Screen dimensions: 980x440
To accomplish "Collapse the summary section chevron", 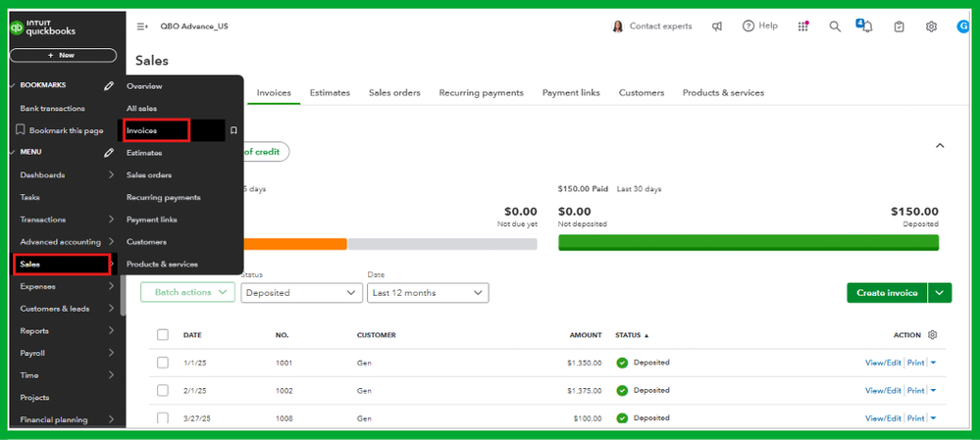I will [940, 145].
